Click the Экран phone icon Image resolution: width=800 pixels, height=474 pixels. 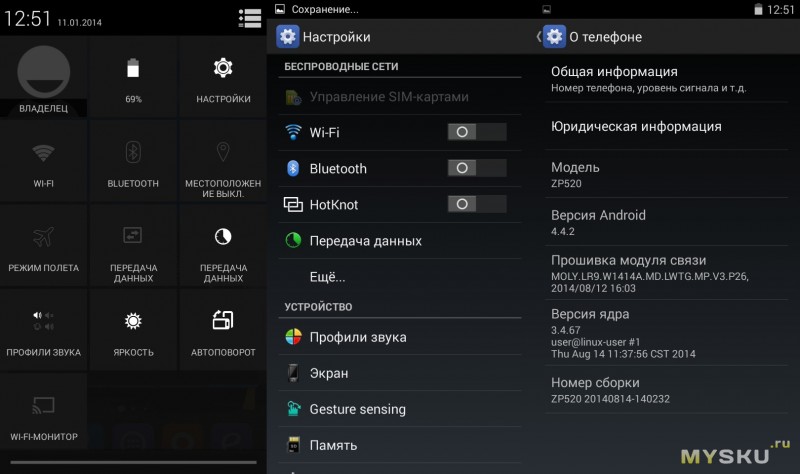(x=293, y=373)
